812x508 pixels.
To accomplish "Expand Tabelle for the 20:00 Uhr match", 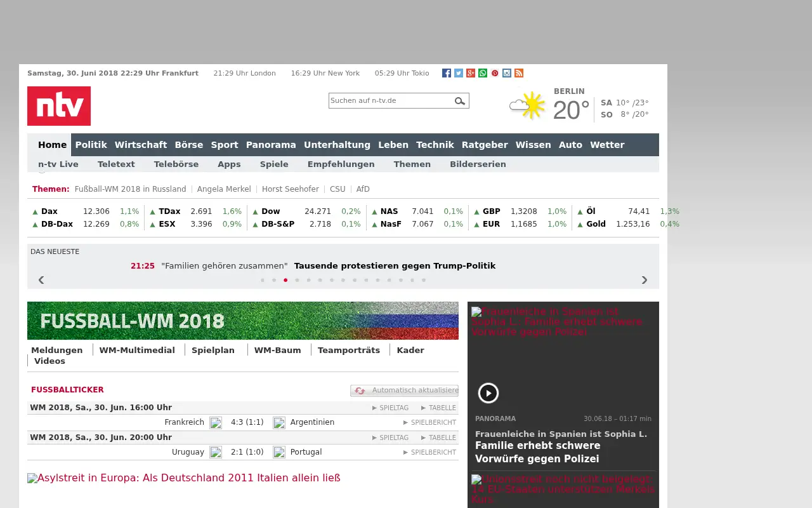I will coord(439,438).
